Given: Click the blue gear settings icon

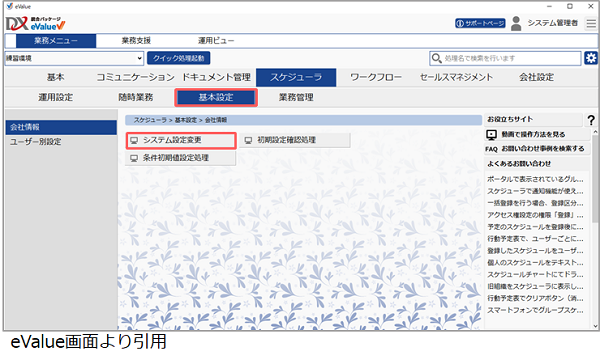Looking at the screenshot, I should pyautogui.click(x=591, y=58).
